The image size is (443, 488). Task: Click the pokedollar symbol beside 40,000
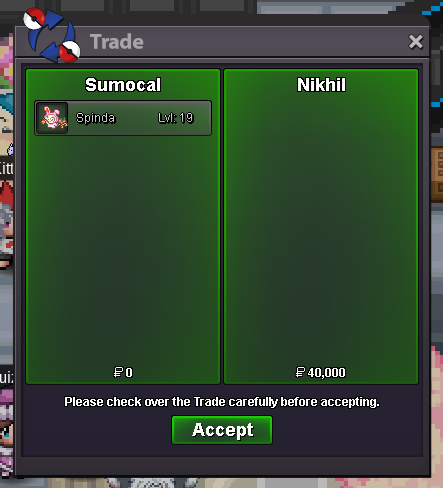tap(300, 372)
